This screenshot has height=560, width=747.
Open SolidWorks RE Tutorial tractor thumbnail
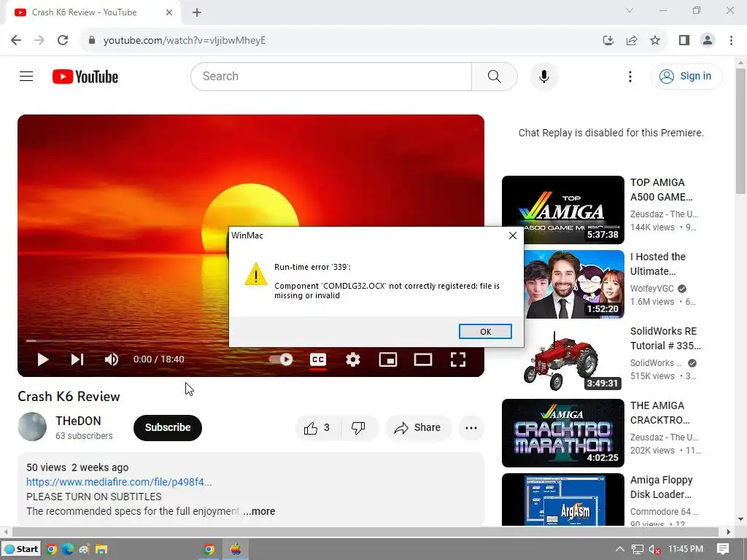(x=562, y=359)
